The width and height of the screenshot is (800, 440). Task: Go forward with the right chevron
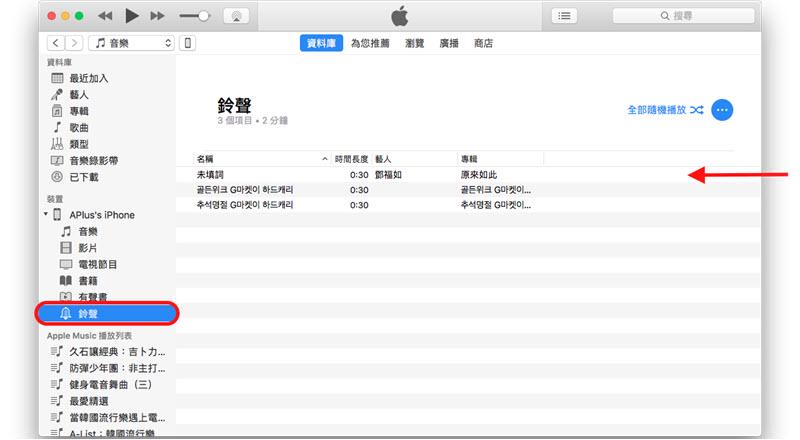(74, 43)
